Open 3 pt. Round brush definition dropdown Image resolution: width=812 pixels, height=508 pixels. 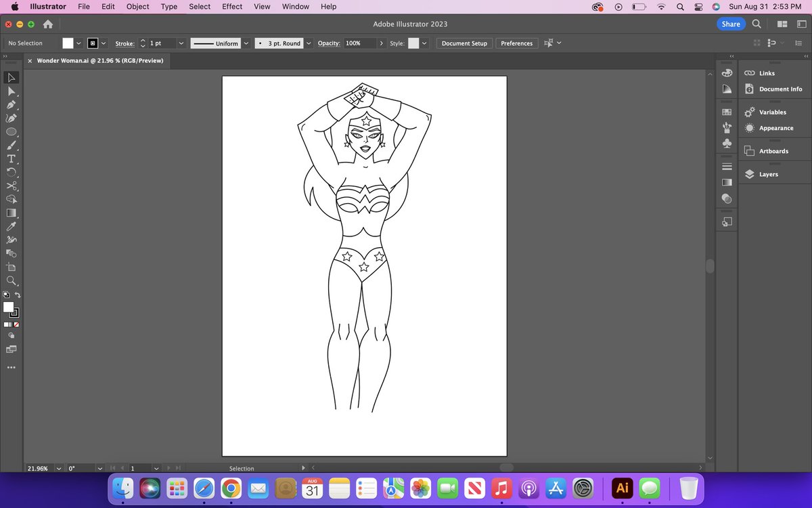click(309, 43)
